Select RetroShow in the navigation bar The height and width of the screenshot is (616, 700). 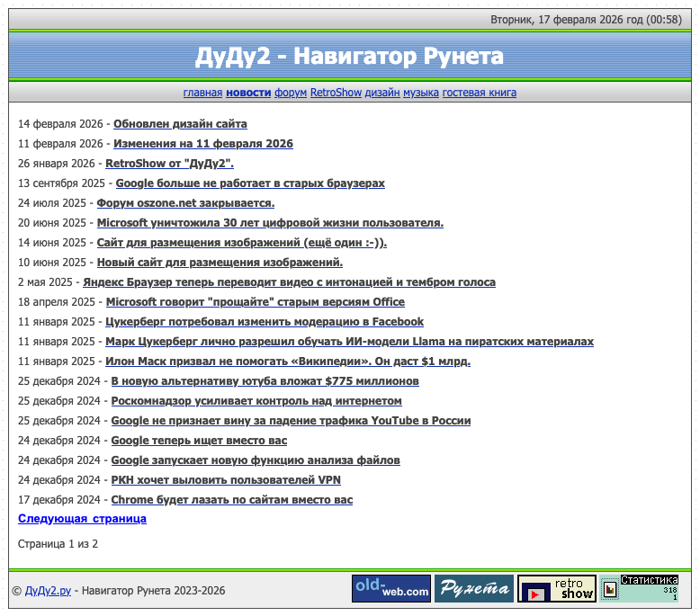pyautogui.click(x=336, y=93)
